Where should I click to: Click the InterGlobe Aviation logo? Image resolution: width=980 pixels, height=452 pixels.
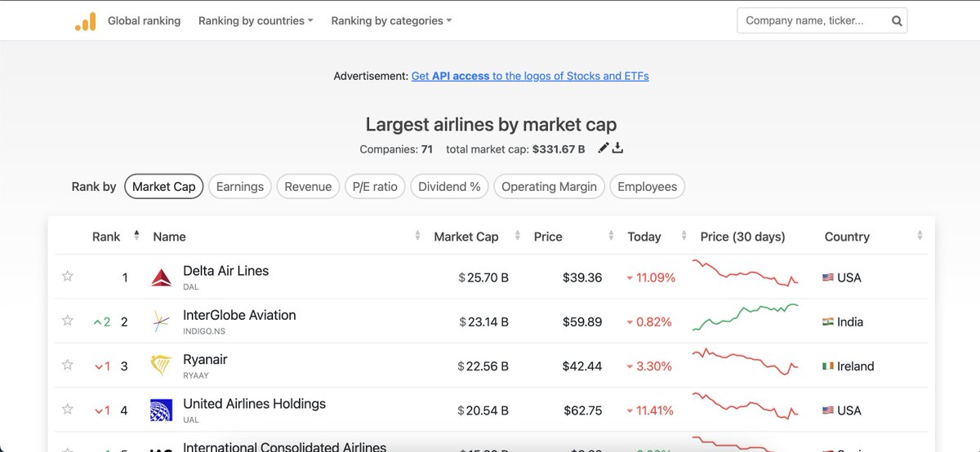click(161, 321)
